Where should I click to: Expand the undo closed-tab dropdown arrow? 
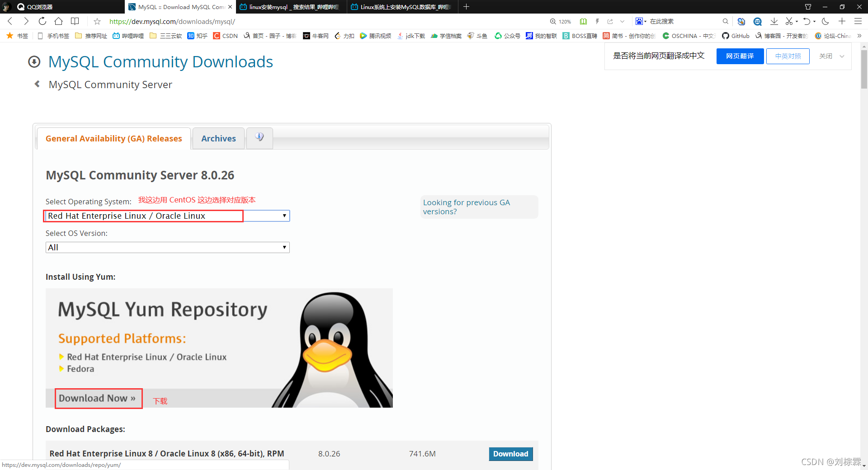pyautogui.click(x=815, y=21)
